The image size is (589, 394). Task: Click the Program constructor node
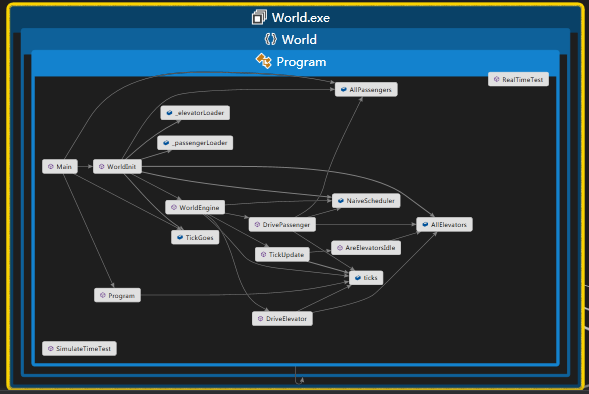[x=117, y=296]
